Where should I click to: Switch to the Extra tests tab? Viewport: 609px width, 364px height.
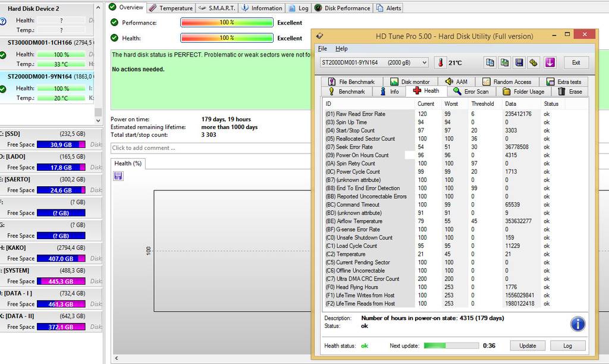[564, 81]
